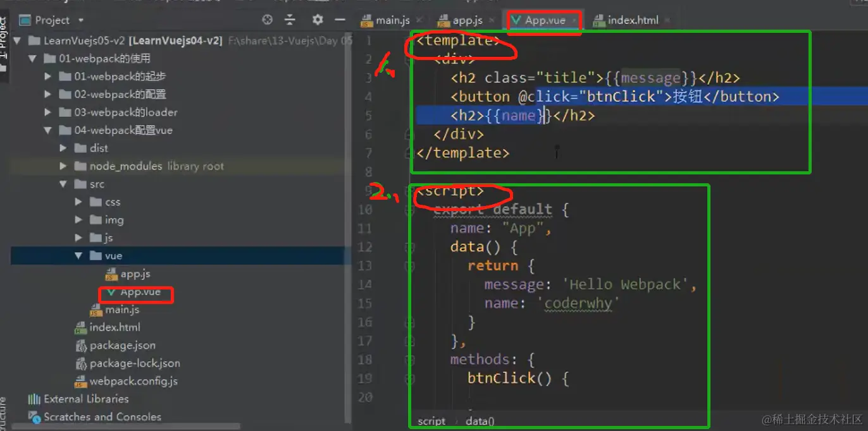Click 'library root' label beside node_modules
Image resolution: width=868 pixels, height=431 pixels.
[x=195, y=166]
